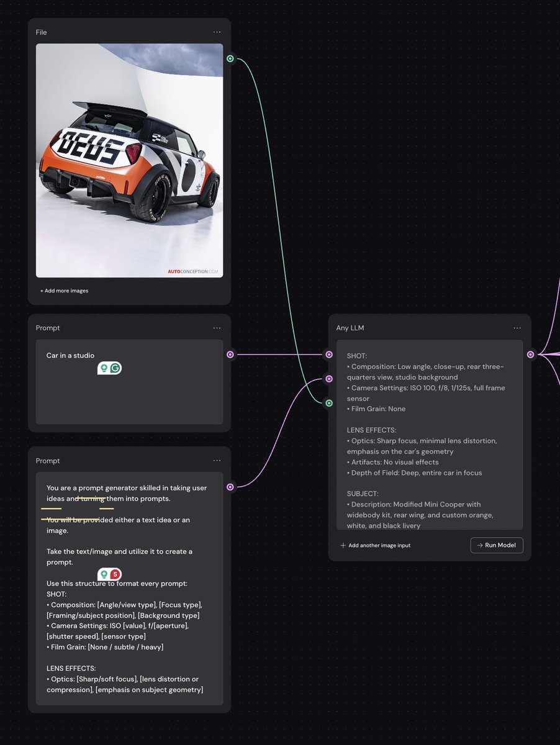Image resolution: width=560 pixels, height=745 pixels.
Task: Click '+ Add more images' in File node
Action: [x=65, y=291]
